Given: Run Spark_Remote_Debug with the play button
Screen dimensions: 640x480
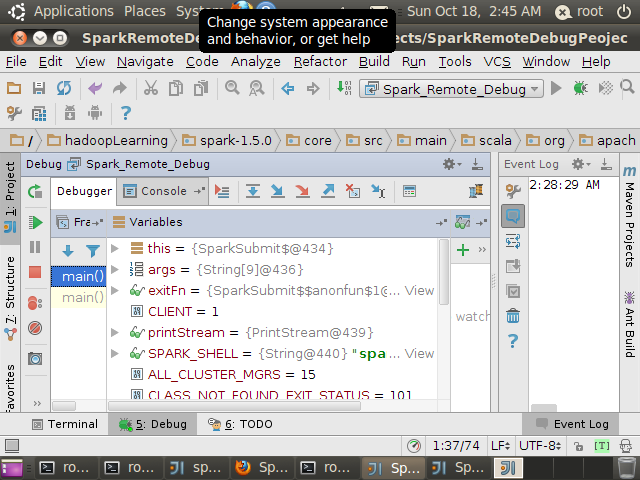Looking at the screenshot, I should coord(556,88).
